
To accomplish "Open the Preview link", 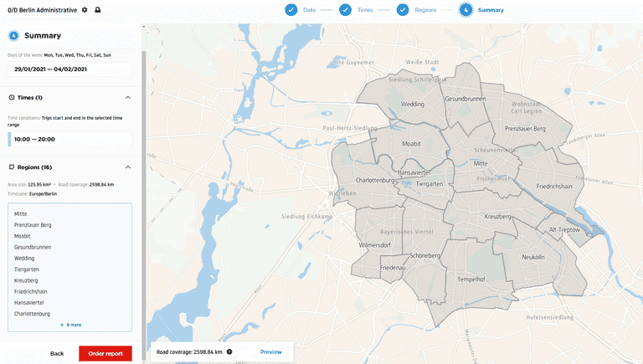I will coord(270,352).
